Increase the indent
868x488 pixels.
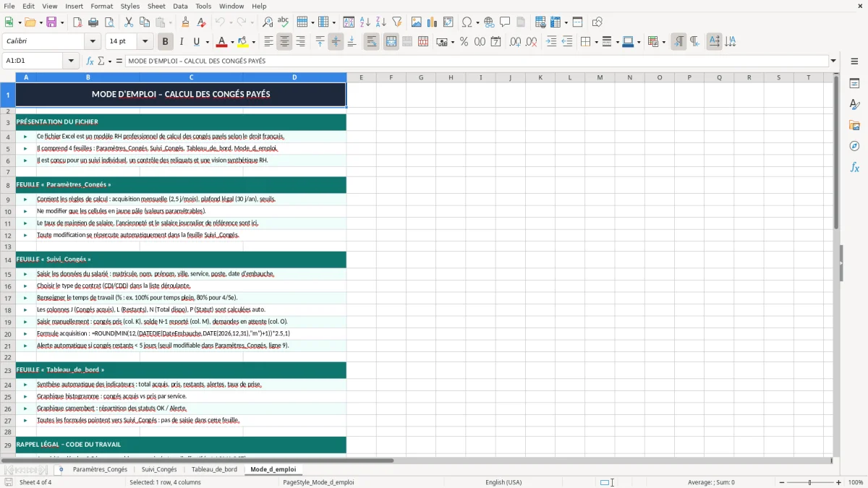point(551,42)
